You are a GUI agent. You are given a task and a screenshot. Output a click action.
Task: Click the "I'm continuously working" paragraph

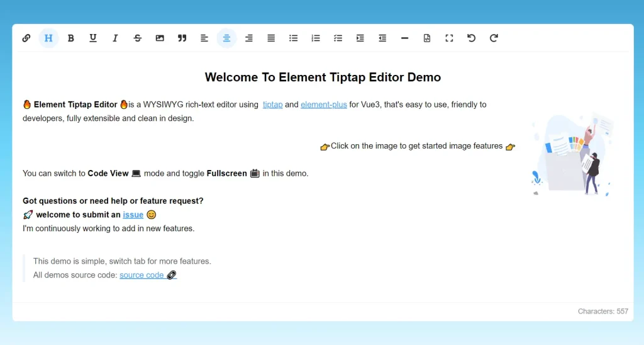[x=108, y=229]
